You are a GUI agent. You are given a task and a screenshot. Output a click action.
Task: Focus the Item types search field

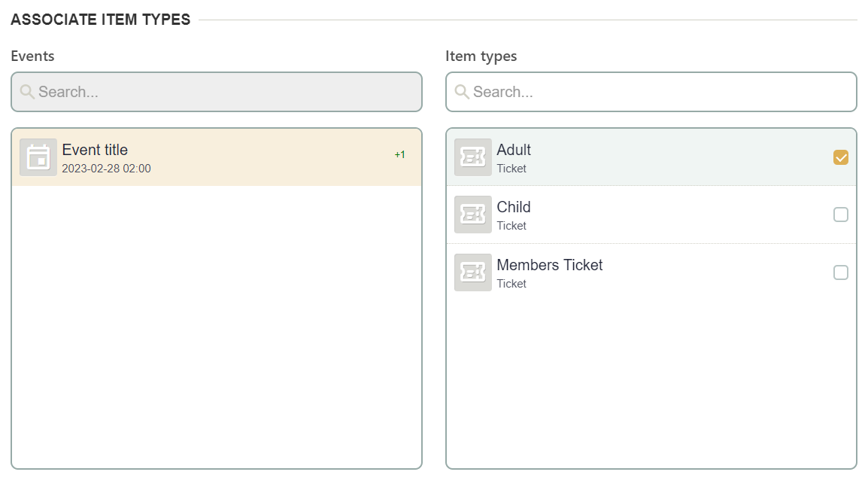click(x=651, y=92)
